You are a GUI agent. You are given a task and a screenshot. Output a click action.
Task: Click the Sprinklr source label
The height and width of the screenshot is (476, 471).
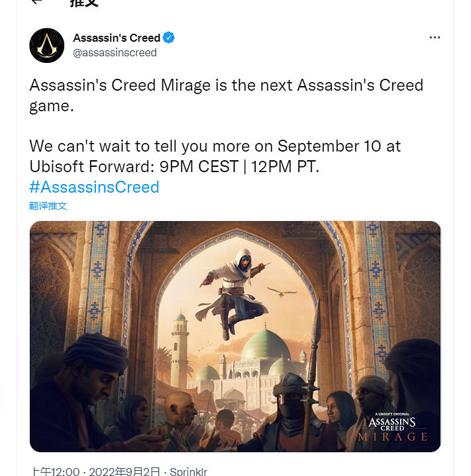pos(189,471)
